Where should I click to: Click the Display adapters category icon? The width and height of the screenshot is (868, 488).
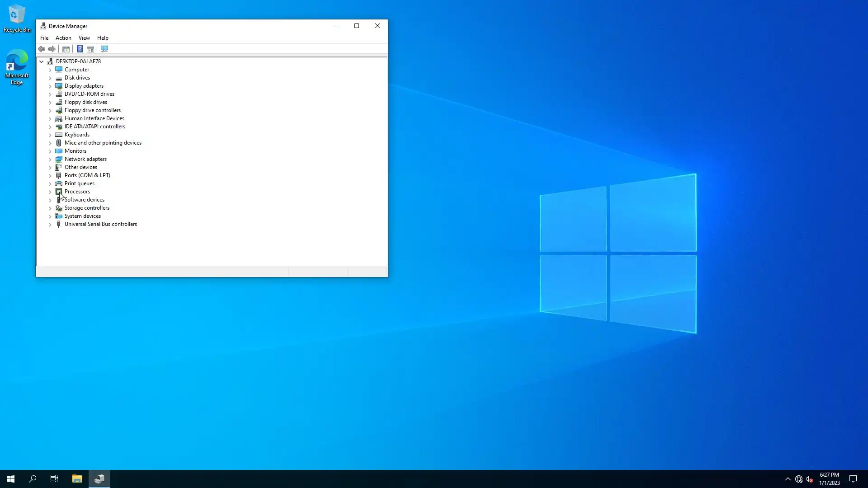(59, 86)
